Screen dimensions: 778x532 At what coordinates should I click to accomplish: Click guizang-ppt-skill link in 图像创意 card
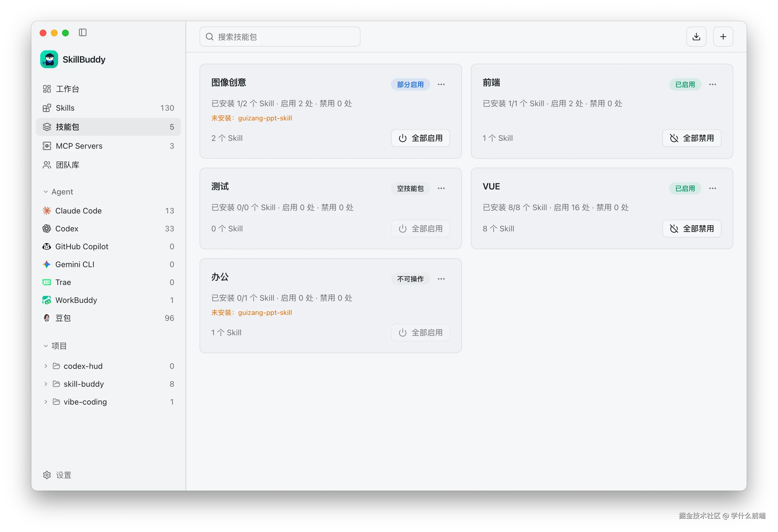(265, 118)
